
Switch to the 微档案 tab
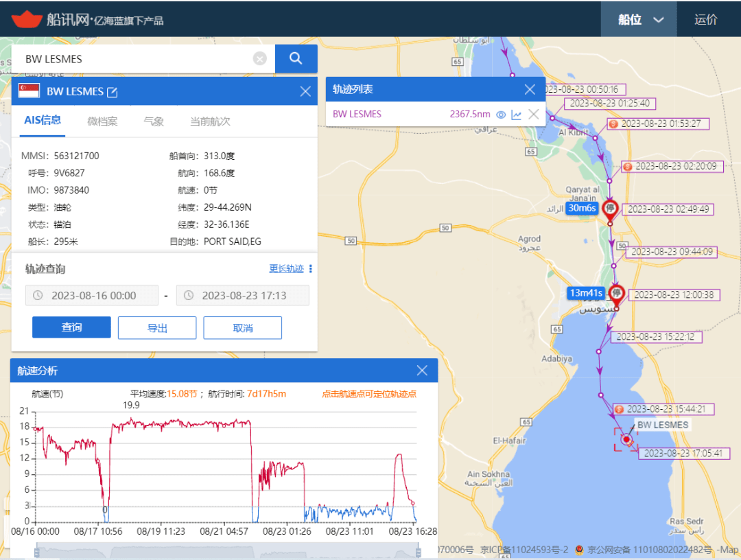(102, 121)
